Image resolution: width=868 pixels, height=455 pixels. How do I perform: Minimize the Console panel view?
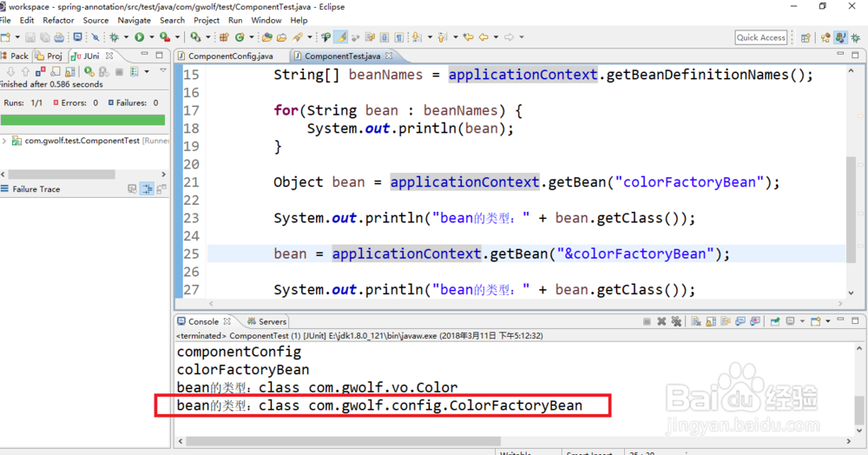pyautogui.click(x=840, y=320)
